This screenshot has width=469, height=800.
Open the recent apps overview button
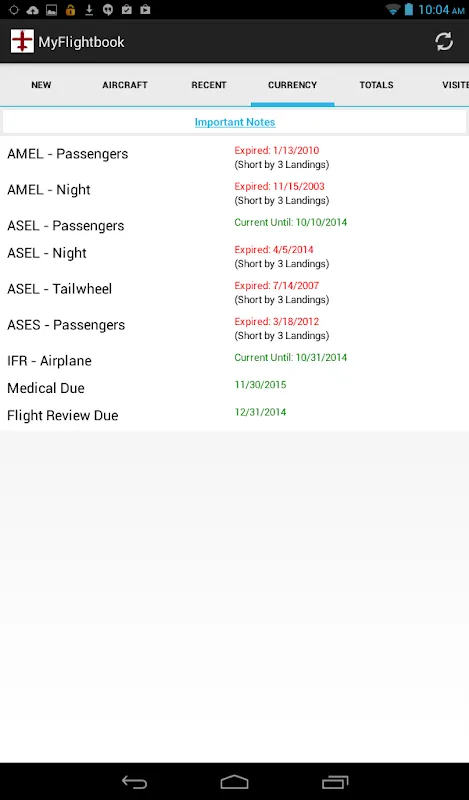click(335, 782)
